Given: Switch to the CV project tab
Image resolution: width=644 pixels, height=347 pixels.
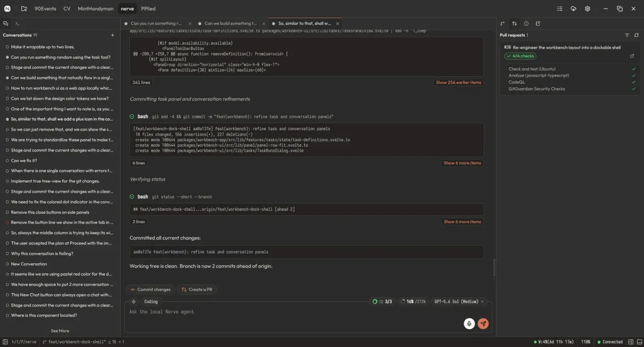Looking at the screenshot, I should [x=67, y=9].
